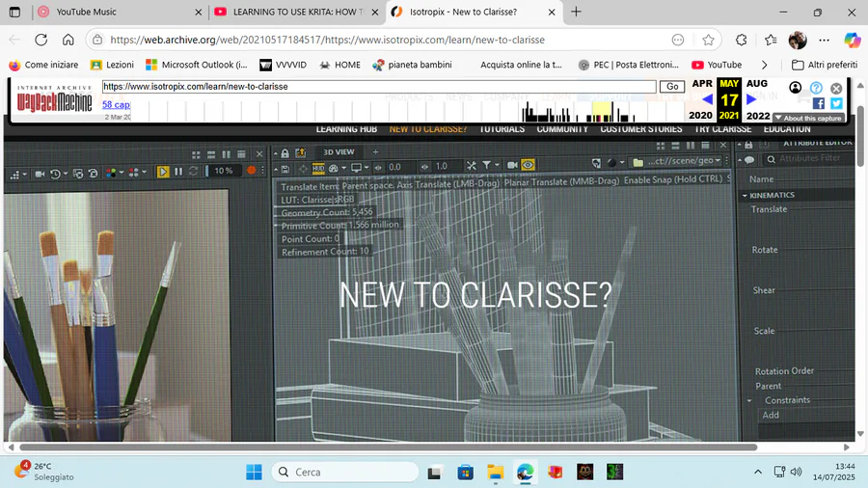
Task: Expand the bookmarks bar overflow chevron
Action: [765, 65]
